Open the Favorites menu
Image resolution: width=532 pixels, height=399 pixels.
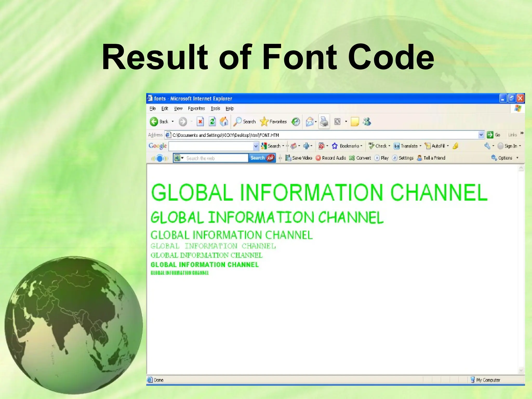pyautogui.click(x=196, y=109)
